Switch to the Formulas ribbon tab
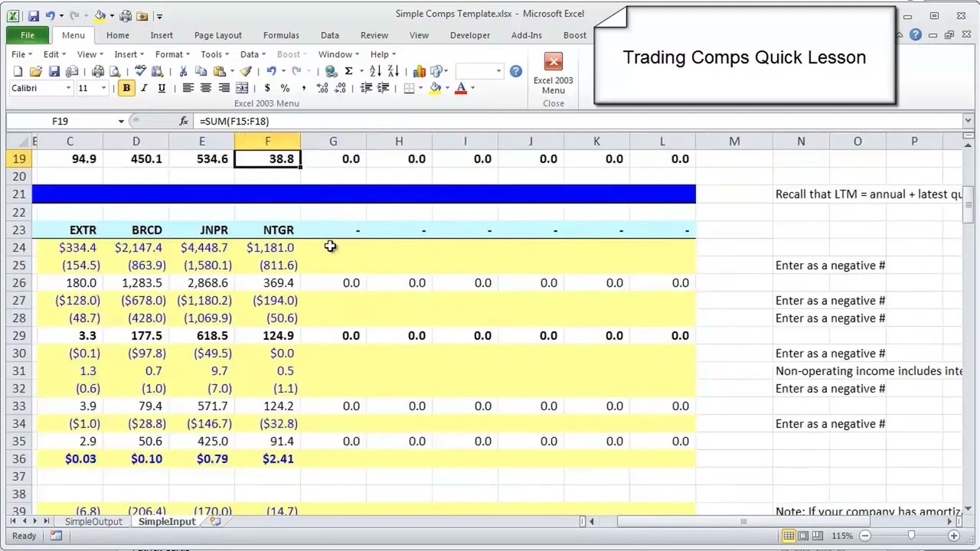The image size is (980, 551). [x=281, y=35]
